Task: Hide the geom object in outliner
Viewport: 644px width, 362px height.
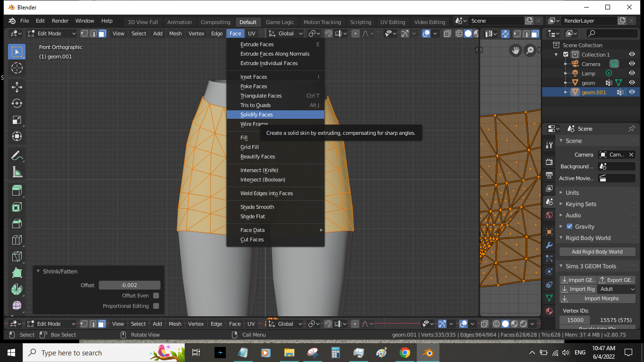Action: tap(632, 82)
